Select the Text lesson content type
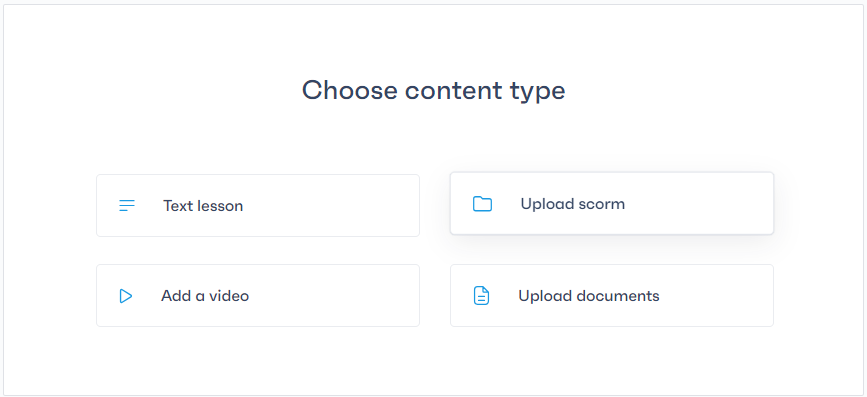 click(x=258, y=206)
